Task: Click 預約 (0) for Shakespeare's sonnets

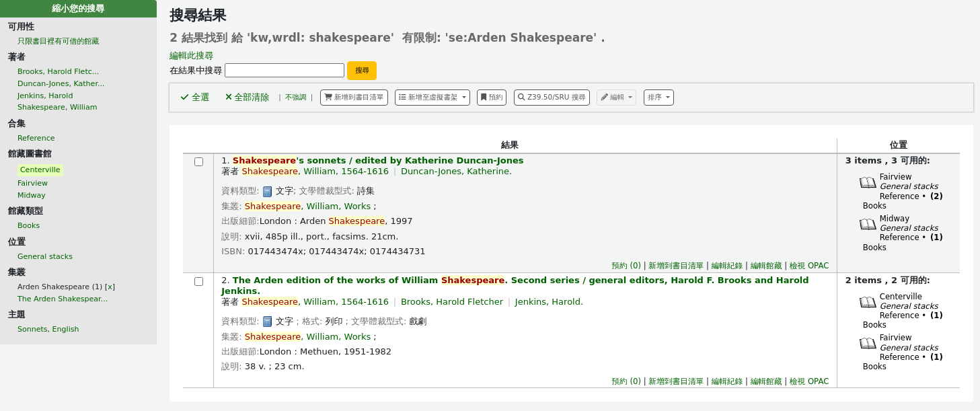Action: (626, 266)
